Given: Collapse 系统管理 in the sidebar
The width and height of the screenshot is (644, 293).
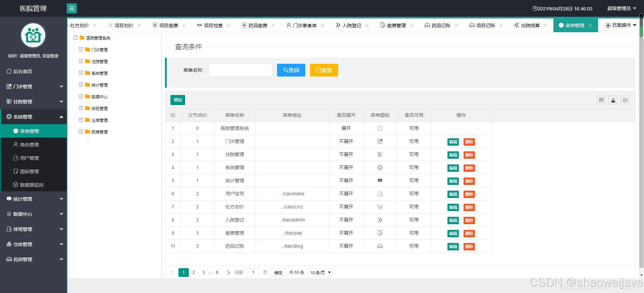Looking at the screenshot, I should (34, 117).
